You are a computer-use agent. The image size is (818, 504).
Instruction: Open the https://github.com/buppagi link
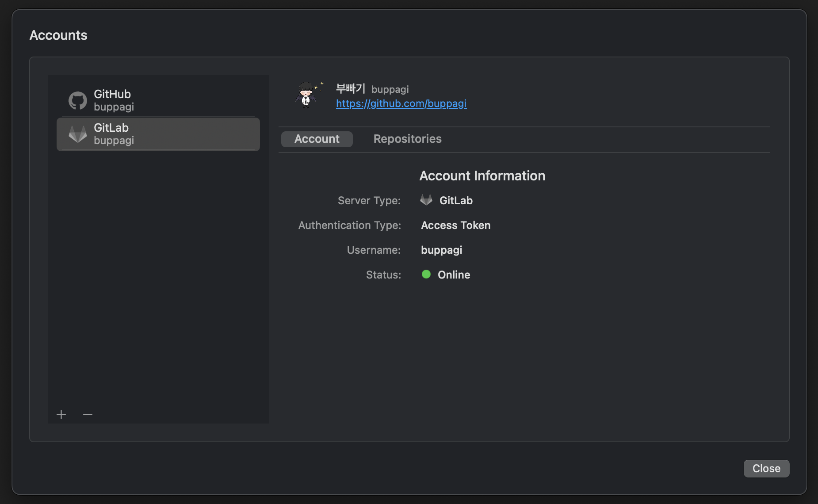click(401, 103)
